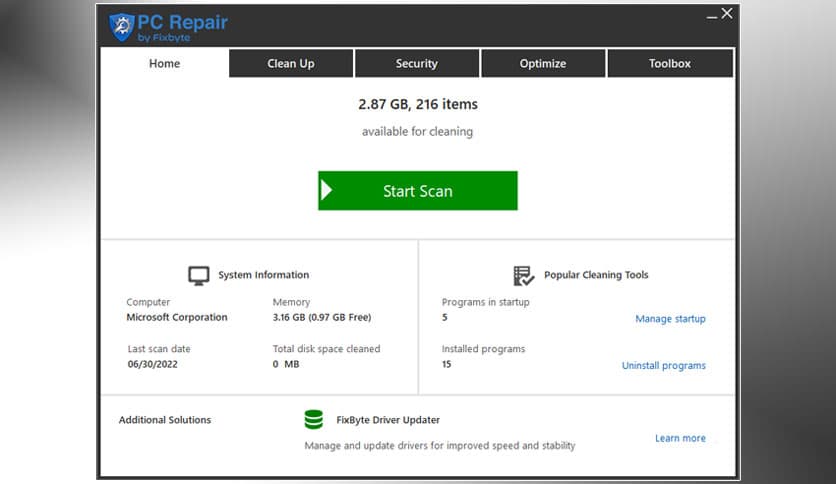Open the Manage startup link
Screen dimensions: 836x484
(x=670, y=319)
